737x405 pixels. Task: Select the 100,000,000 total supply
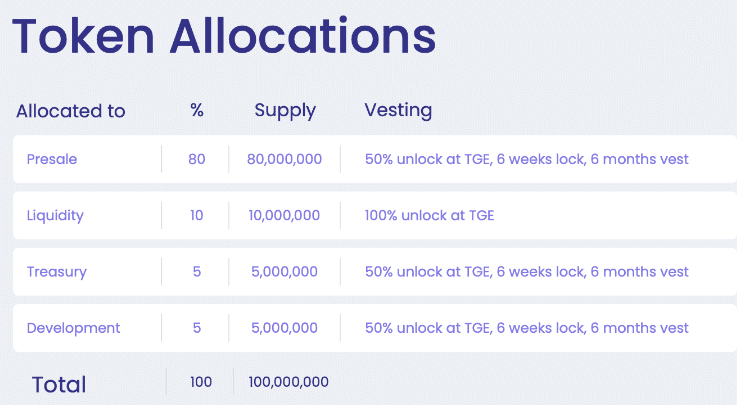(289, 382)
